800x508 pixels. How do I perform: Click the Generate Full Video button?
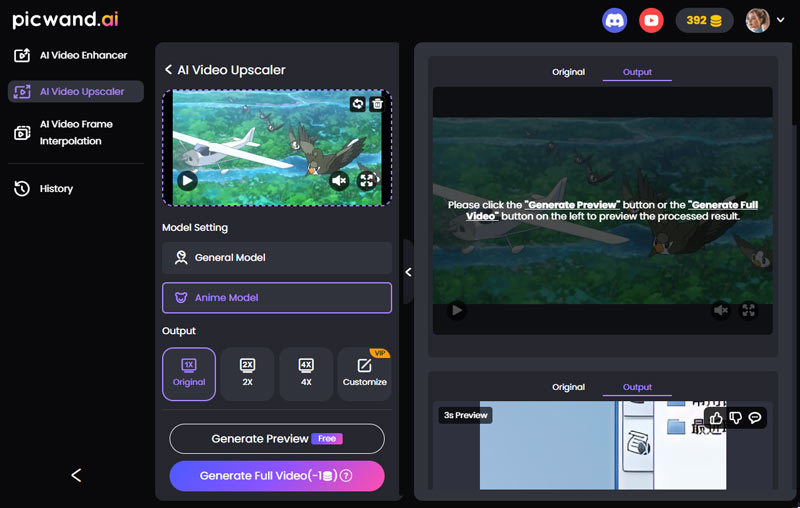[276, 476]
